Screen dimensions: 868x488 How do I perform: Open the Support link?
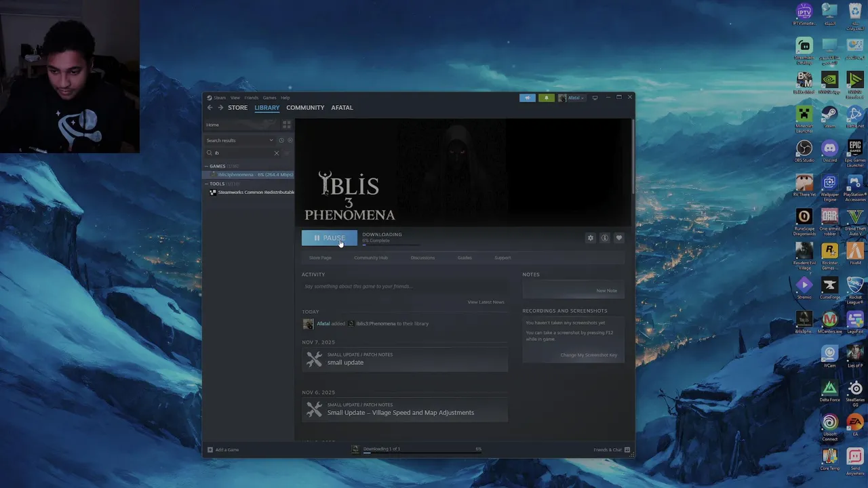502,258
